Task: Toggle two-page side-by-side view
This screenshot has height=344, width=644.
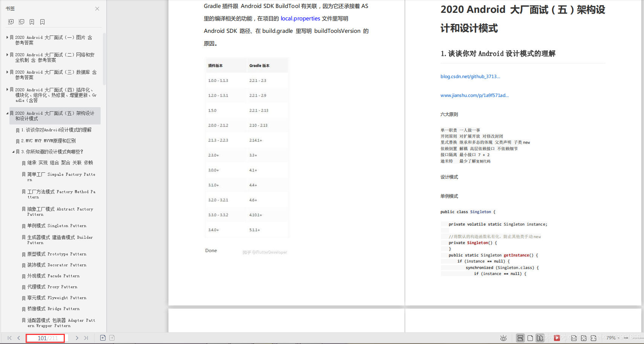Action: [x=540, y=338]
